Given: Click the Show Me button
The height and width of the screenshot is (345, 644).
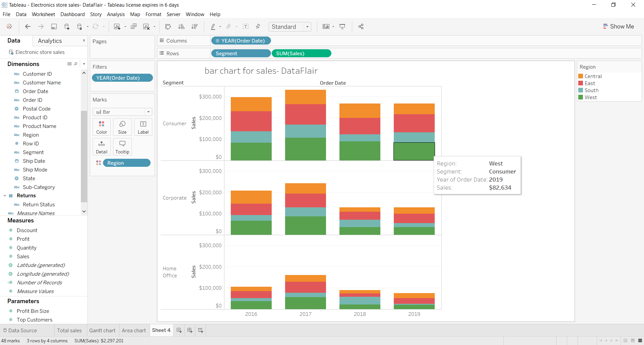Looking at the screenshot, I should point(619,26).
